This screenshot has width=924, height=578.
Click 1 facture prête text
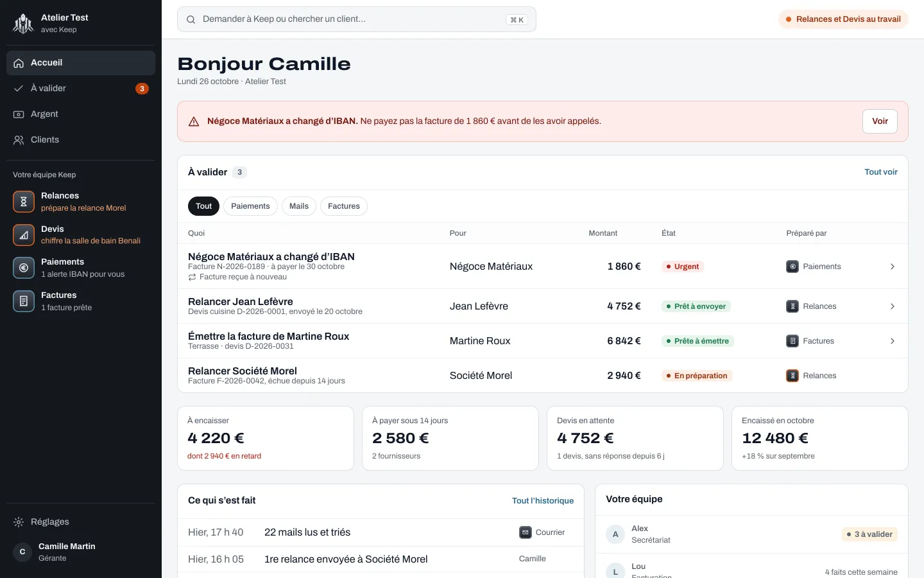coord(66,308)
